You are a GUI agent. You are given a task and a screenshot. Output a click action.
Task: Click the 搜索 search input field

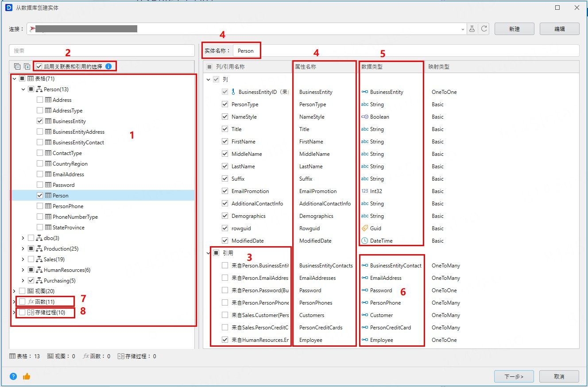[x=102, y=50]
